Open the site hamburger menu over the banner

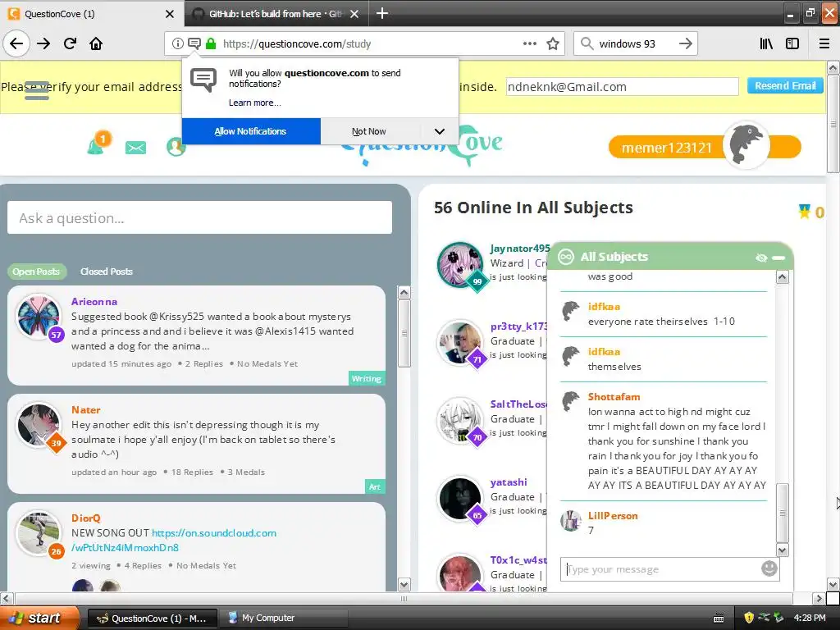37,90
